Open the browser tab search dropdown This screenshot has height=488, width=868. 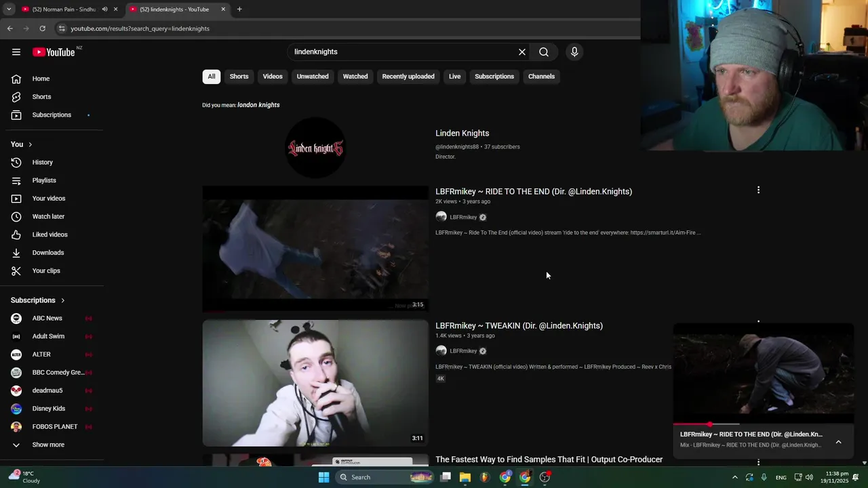click(x=8, y=9)
